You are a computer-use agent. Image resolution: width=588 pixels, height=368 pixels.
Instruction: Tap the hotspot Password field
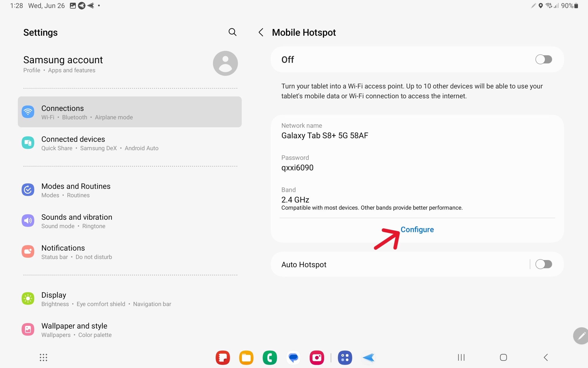pyautogui.click(x=297, y=163)
